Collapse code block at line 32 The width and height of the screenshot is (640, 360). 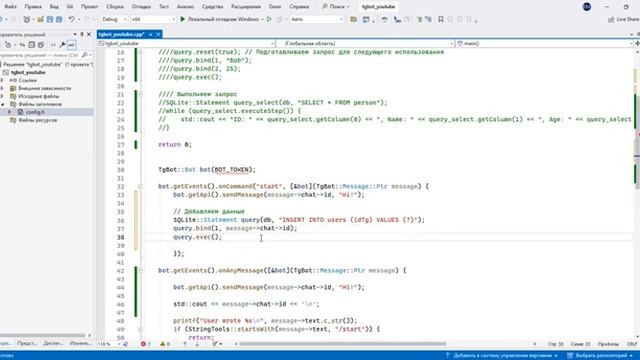click(140, 186)
